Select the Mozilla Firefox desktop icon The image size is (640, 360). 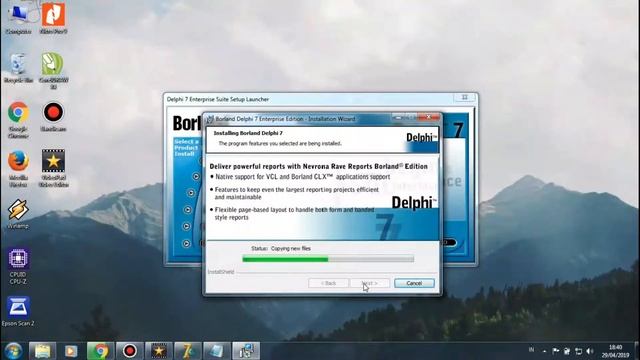18,169
